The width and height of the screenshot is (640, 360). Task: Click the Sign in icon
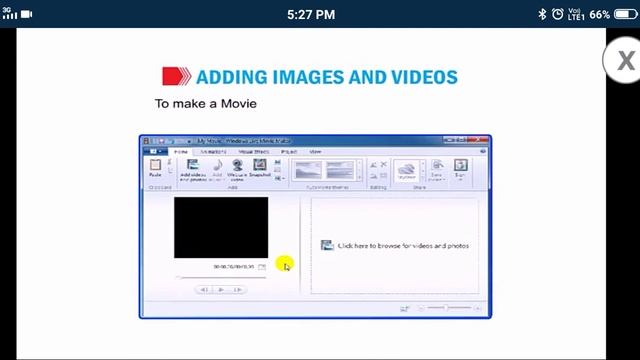[460, 165]
